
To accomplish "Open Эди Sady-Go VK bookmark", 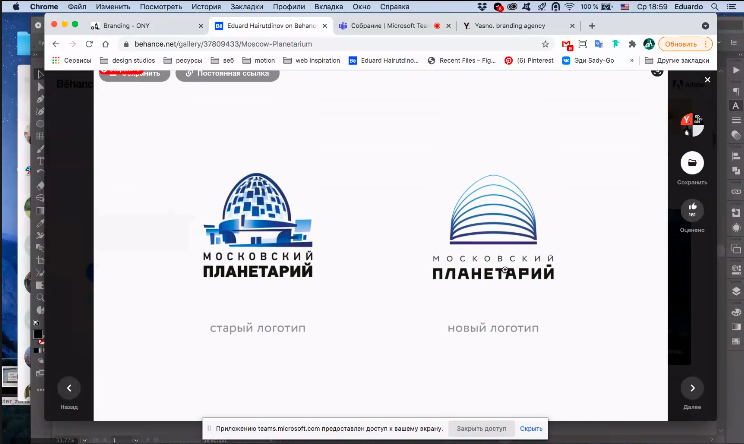I will pyautogui.click(x=588, y=61).
